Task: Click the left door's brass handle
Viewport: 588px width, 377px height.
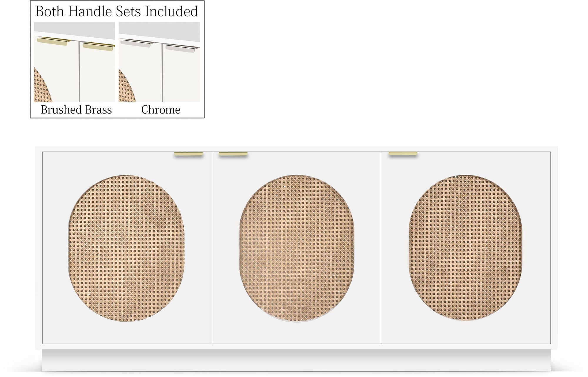Action: [x=189, y=154]
